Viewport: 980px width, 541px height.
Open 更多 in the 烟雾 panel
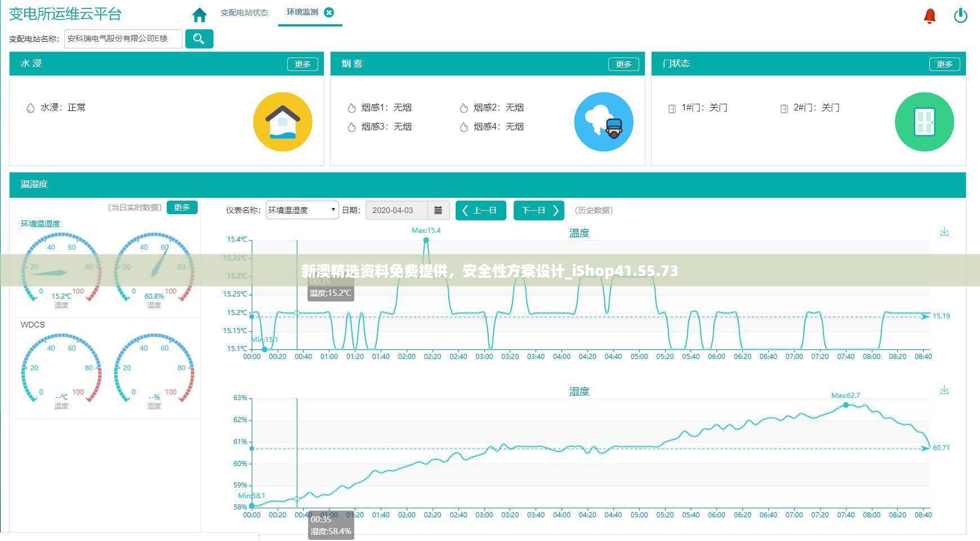click(623, 64)
